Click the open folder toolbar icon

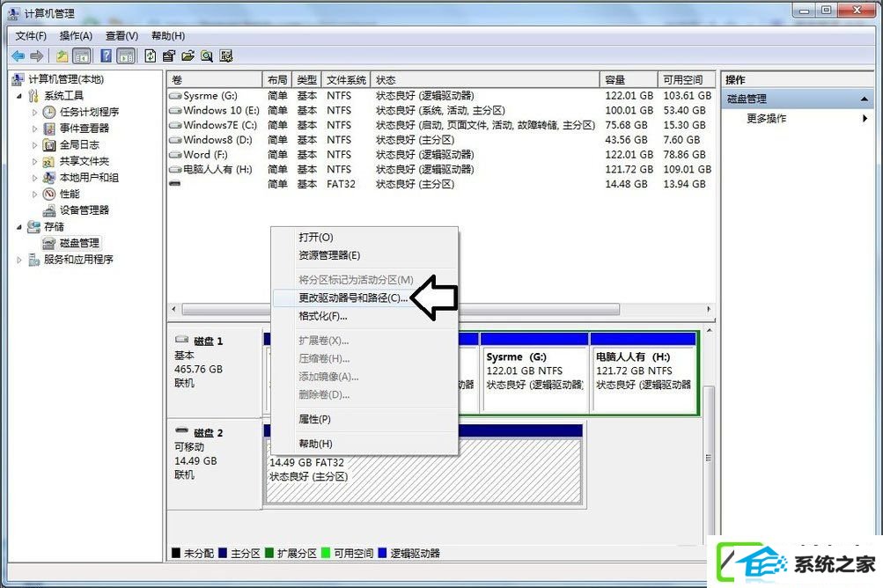tap(188, 55)
